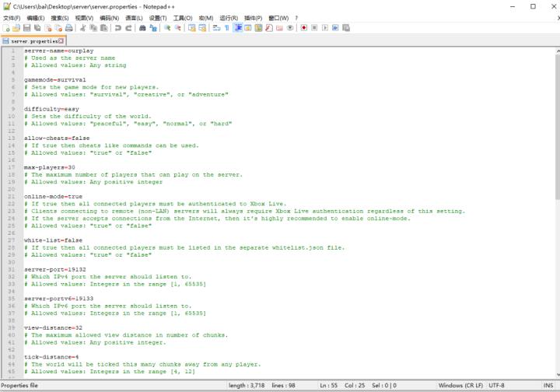Close the server.properties tab with its X
The height and width of the screenshot is (392, 560).
tap(61, 40)
